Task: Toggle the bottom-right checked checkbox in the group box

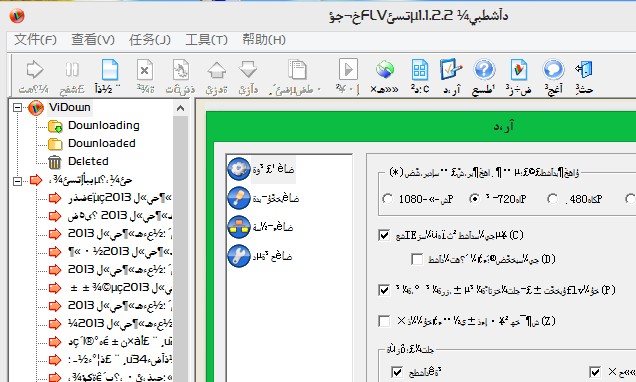Action: tap(595, 372)
